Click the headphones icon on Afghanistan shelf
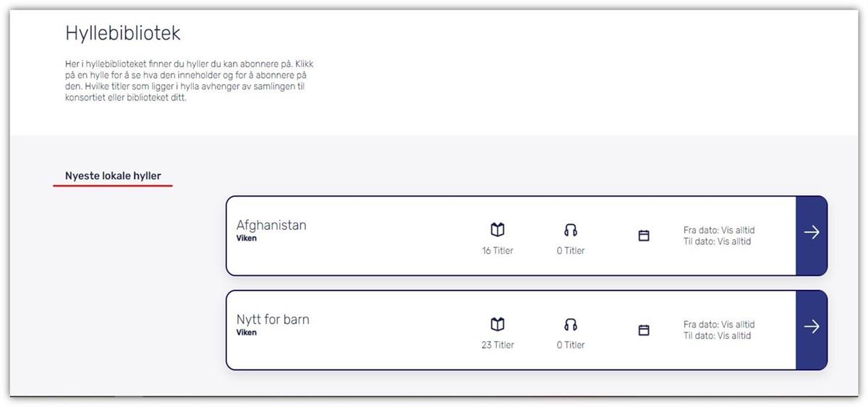Screen dimensions: 868x407 coord(571,230)
